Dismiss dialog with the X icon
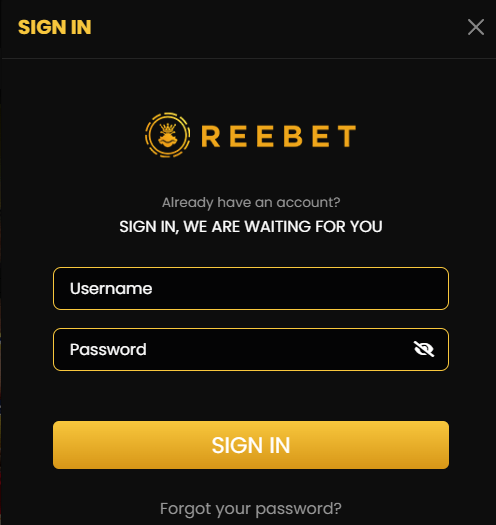496x525 pixels. 476,27
